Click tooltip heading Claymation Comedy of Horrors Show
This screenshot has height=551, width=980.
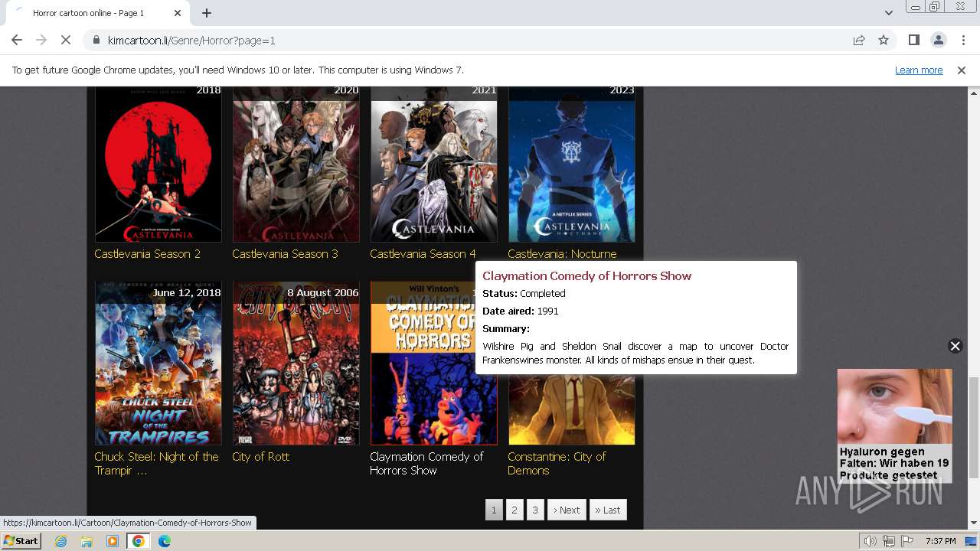pyautogui.click(x=586, y=275)
